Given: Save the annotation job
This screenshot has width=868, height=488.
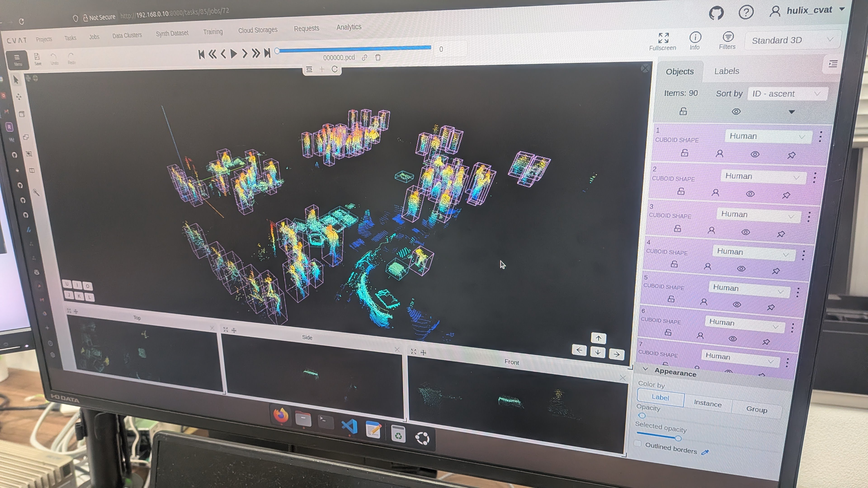Looking at the screenshot, I should click(x=37, y=59).
